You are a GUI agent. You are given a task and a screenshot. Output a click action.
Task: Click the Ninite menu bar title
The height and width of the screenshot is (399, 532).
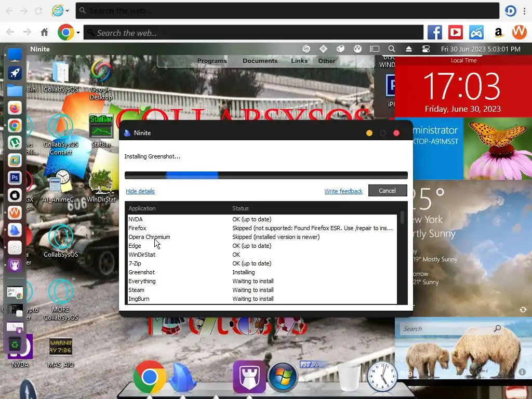pos(40,49)
